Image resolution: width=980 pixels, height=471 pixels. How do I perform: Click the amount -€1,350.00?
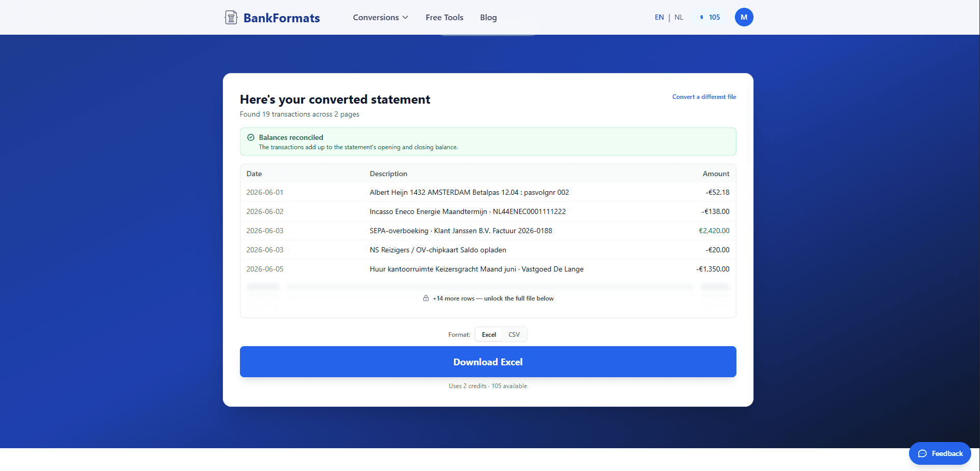[713, 269]
